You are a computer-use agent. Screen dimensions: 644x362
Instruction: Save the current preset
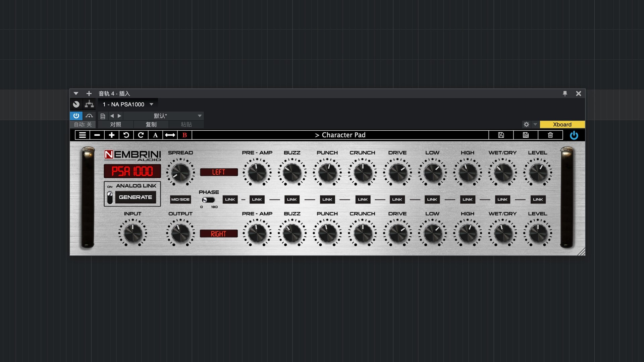501,135
